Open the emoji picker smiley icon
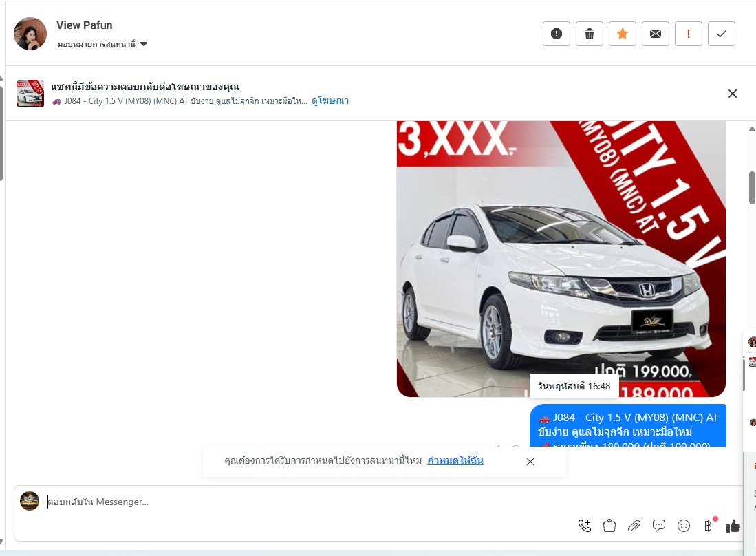756x556 pixels. tap(684, 526)
